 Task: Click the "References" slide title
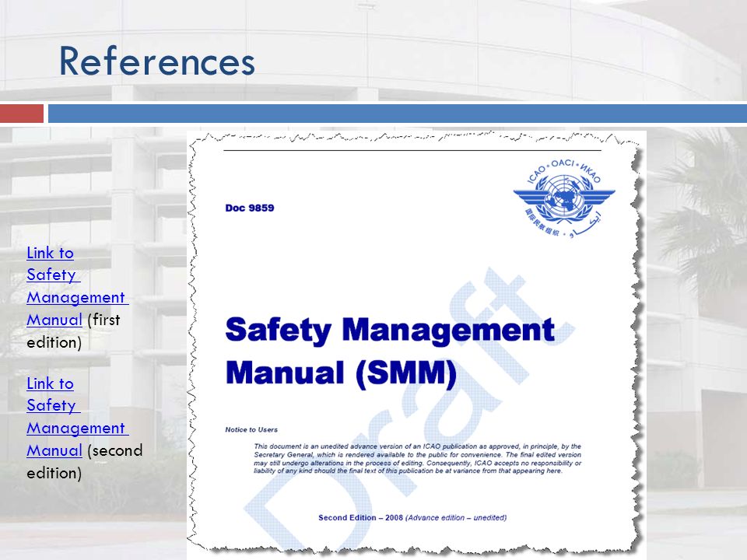(156, 61)
